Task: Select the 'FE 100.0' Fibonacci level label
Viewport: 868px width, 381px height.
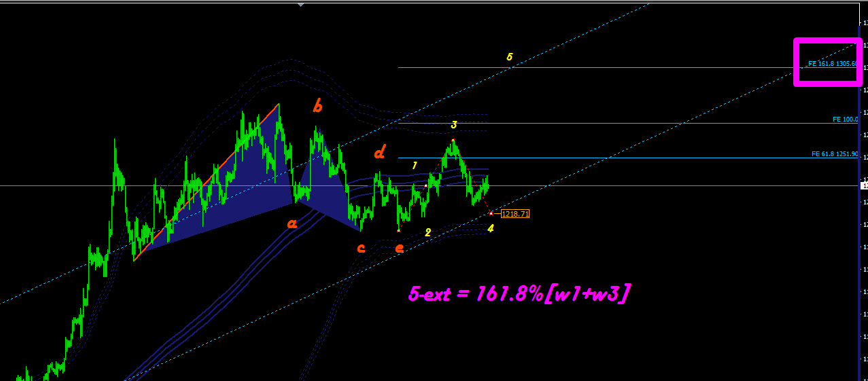Action: 846,119
